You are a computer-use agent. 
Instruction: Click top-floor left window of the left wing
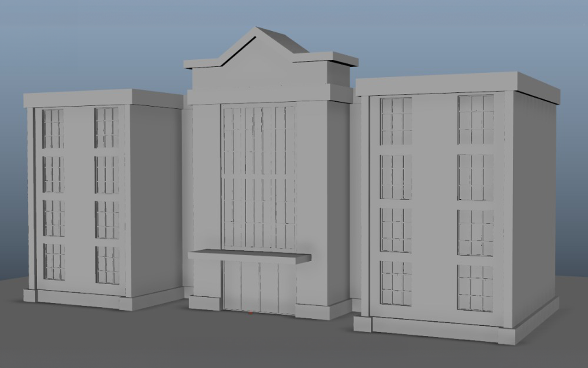coord(53,129)
